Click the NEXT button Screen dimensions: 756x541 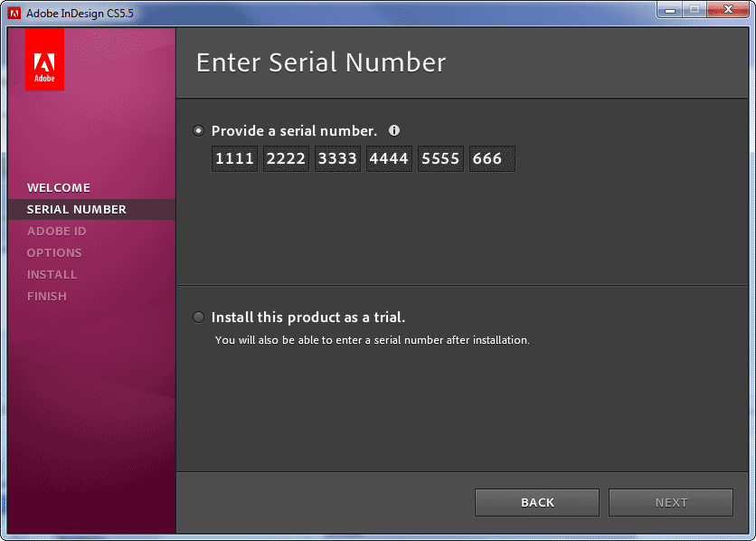point(671,502)
